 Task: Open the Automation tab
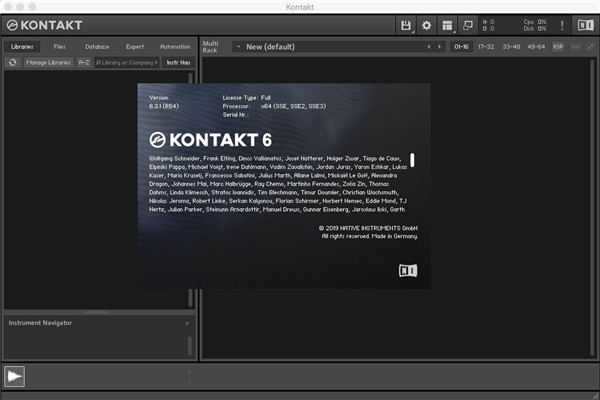(x=174, y=46)
